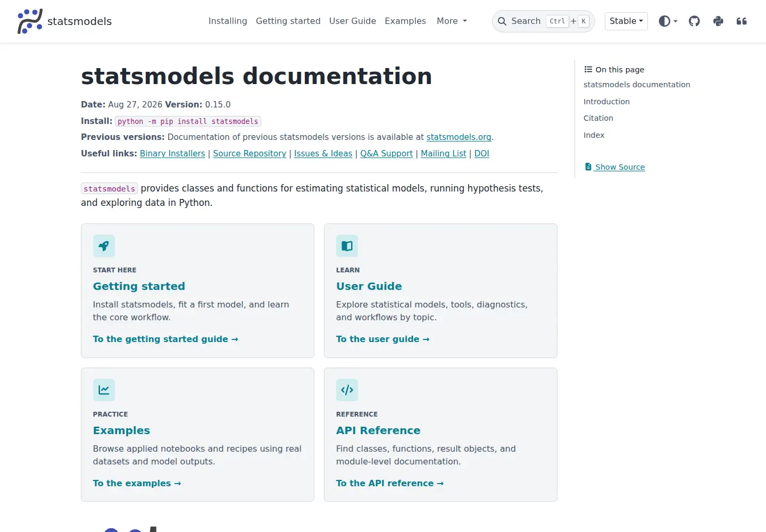
Task: Click the Search input field
Action: 543,21
